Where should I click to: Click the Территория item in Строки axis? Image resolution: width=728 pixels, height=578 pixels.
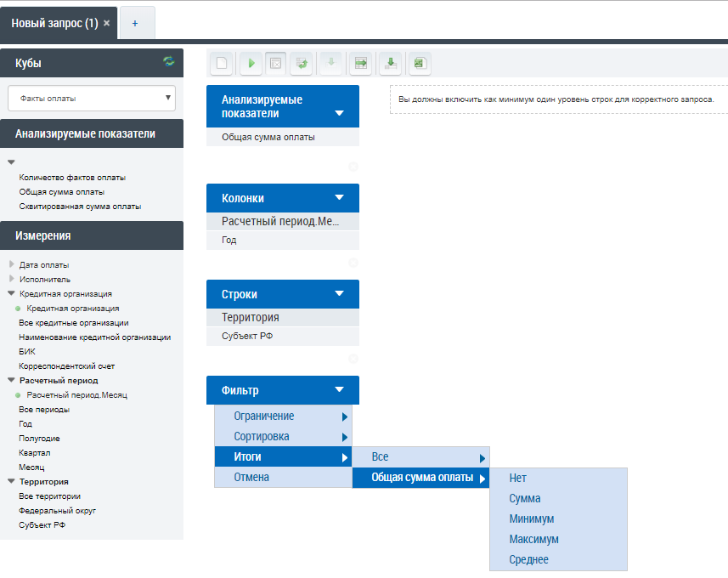pos(283,317)
